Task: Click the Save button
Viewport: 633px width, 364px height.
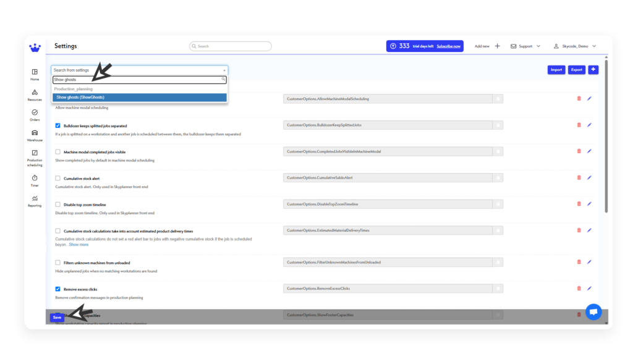Action: [57, 317]
